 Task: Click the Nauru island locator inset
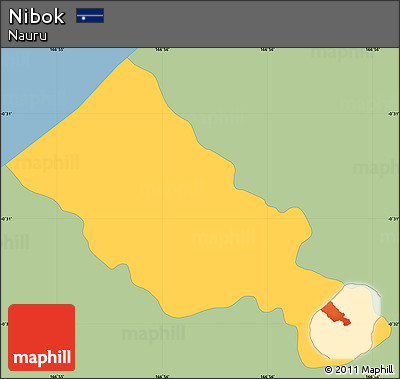pos(346,321)
